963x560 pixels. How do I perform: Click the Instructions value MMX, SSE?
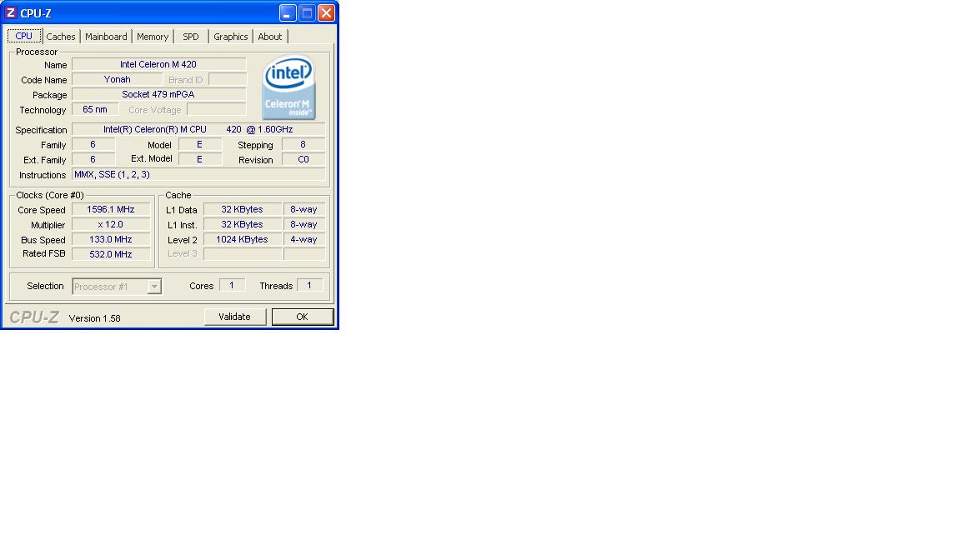tap(198, 174)
